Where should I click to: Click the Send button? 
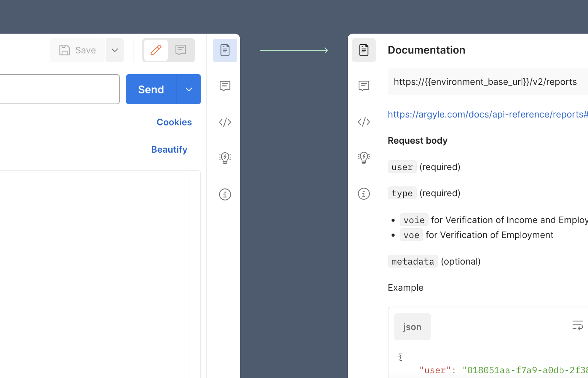point(151,89)
